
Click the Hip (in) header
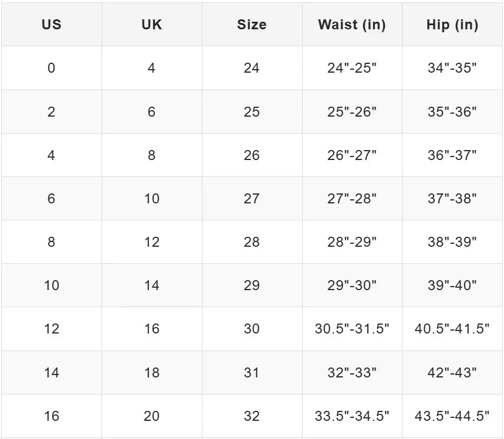[x=452, y=25]
